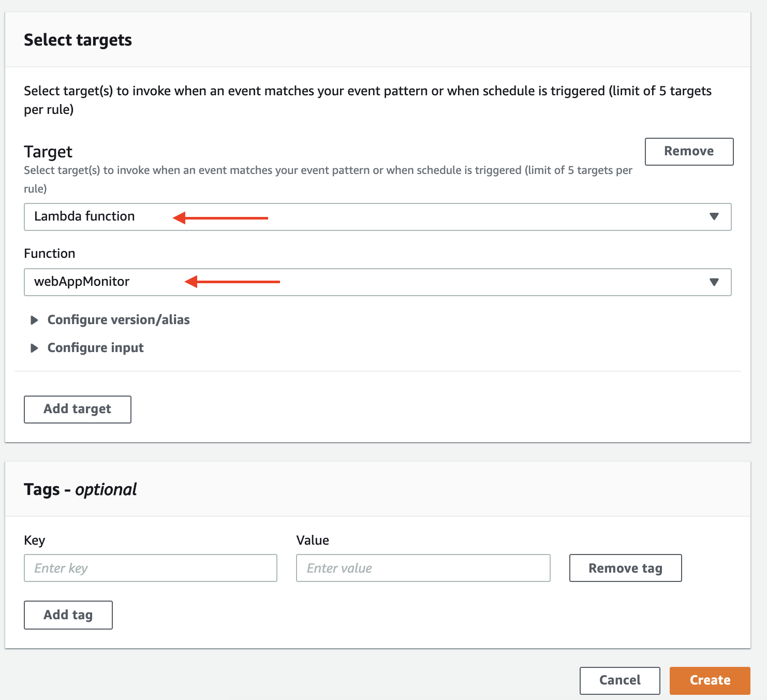Open the webAppMonitor function dropdown
767x700 pixels.
377,282
